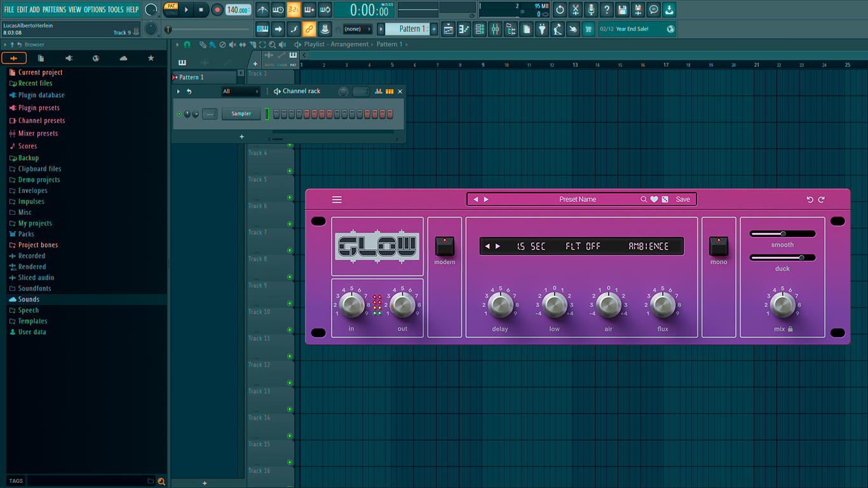868x488 pixels.
Task: Expand the Playlist options arrow
Action: point(179,44)
